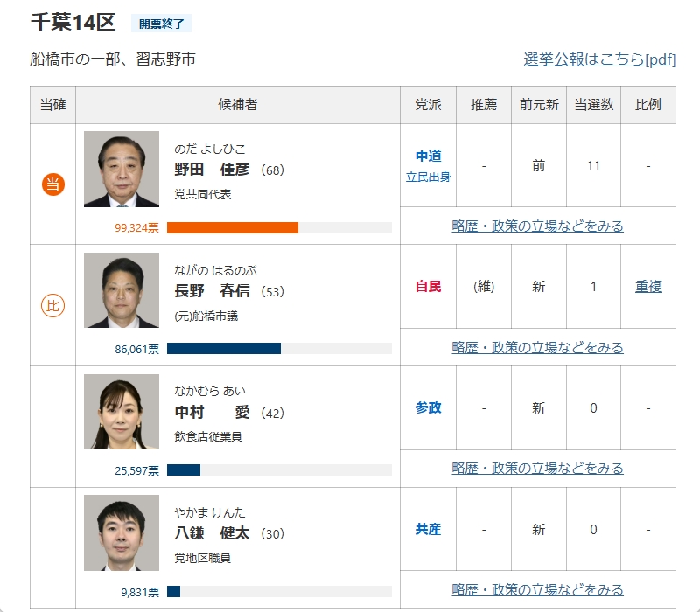The height and width of the screenshot is (612, 700).
Task: Open 八鎌 健太's candidate photo
Action: click(122, 533)
